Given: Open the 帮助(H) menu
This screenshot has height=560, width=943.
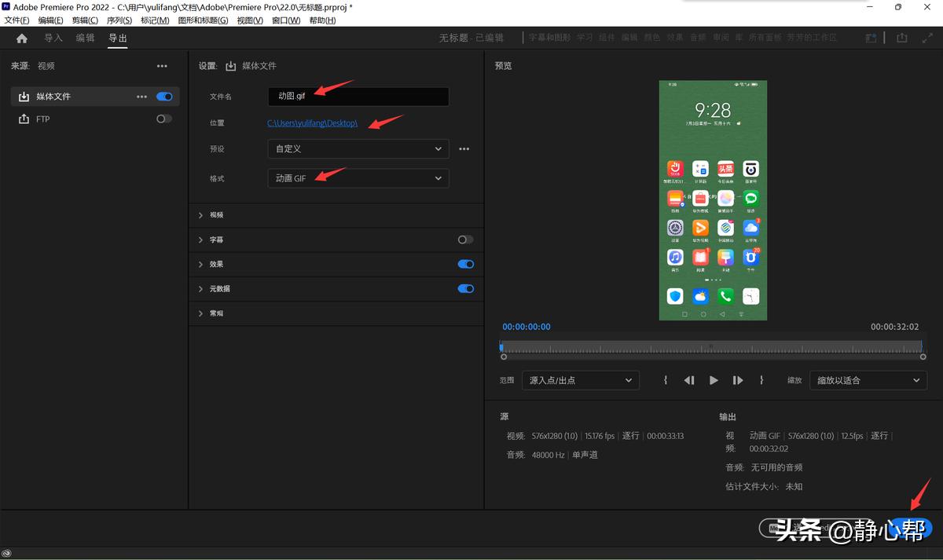Looking at the screenshot, I should (x=322, y=20).
